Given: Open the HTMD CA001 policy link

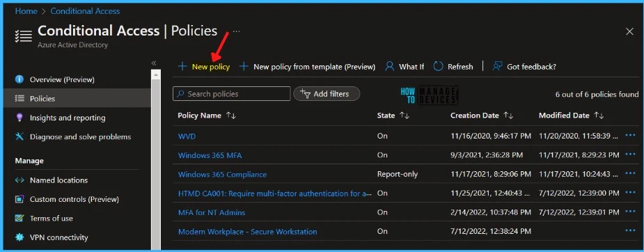Looking at the screenshot, I should point(275,194).
